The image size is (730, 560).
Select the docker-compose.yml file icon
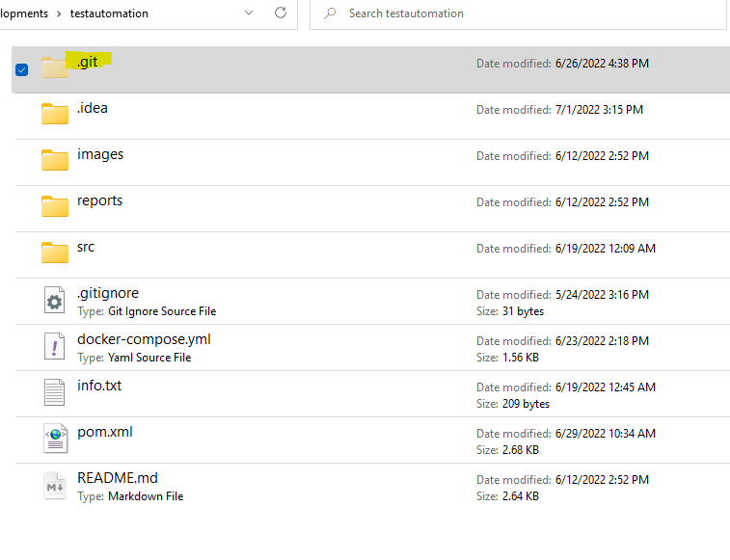click(55, 347)
